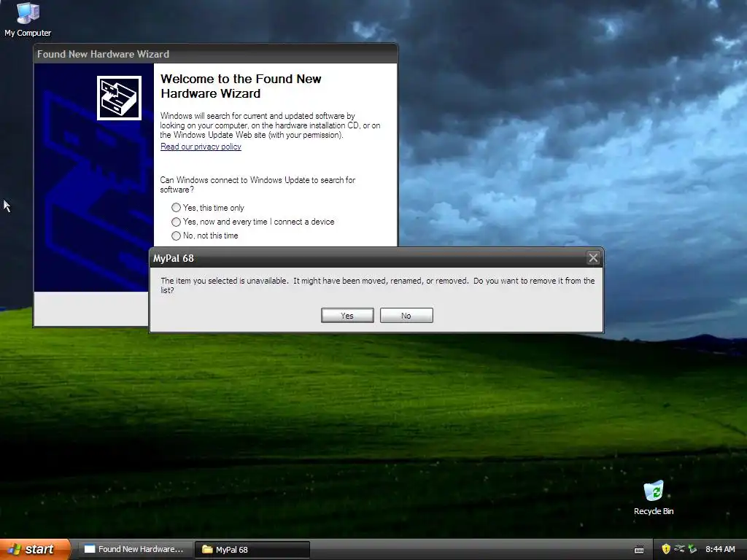747x560 pixels.
Task: Open the 'Read our privacy policy' link
Action: 201,147
